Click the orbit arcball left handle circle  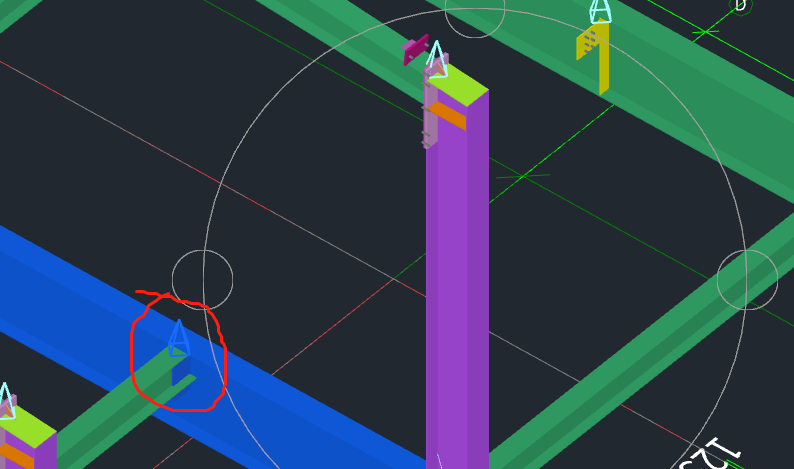pyautogui.click(x=203, y=280)
